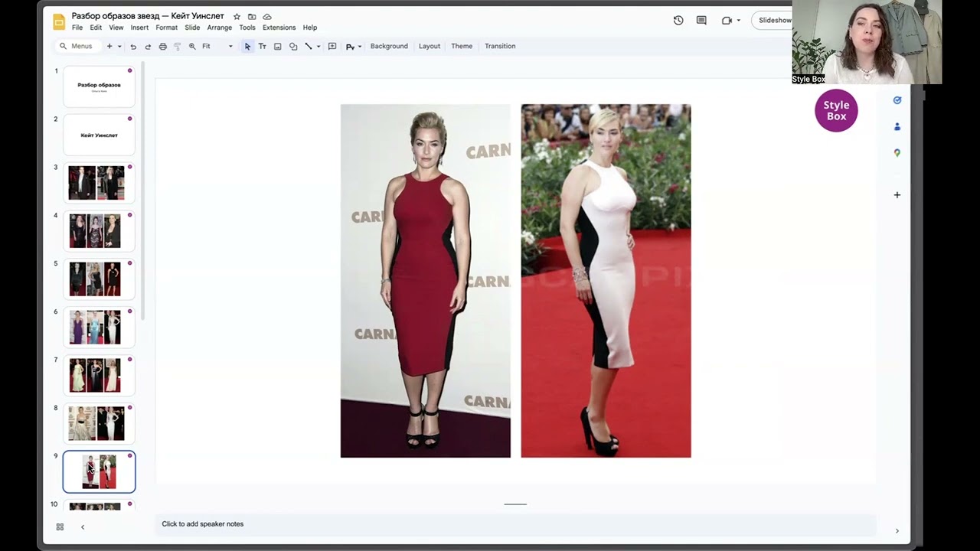This screenshot has width=980, height=551.
Task: Open Maps icon in side panel
Action: click(897, 153)
